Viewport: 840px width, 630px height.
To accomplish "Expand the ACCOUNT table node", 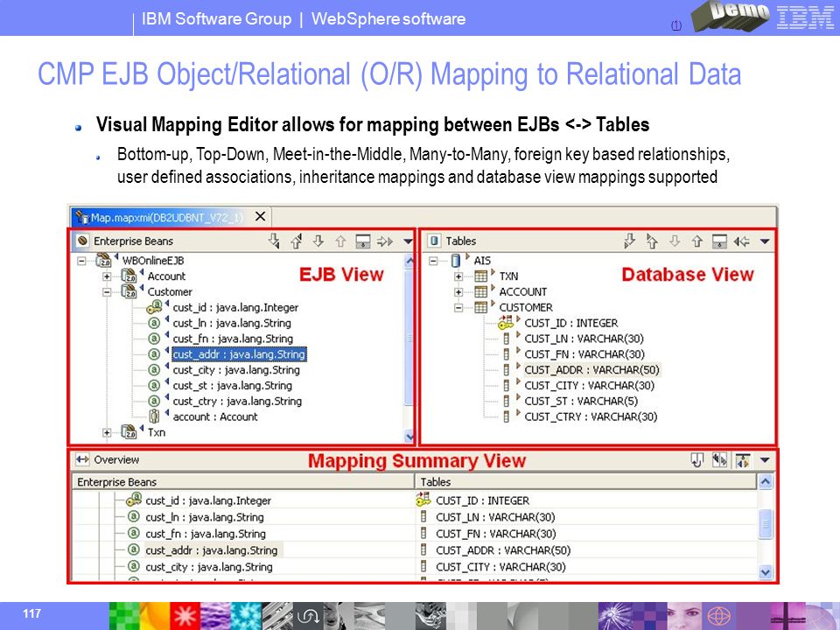I will tap(458, 292).
